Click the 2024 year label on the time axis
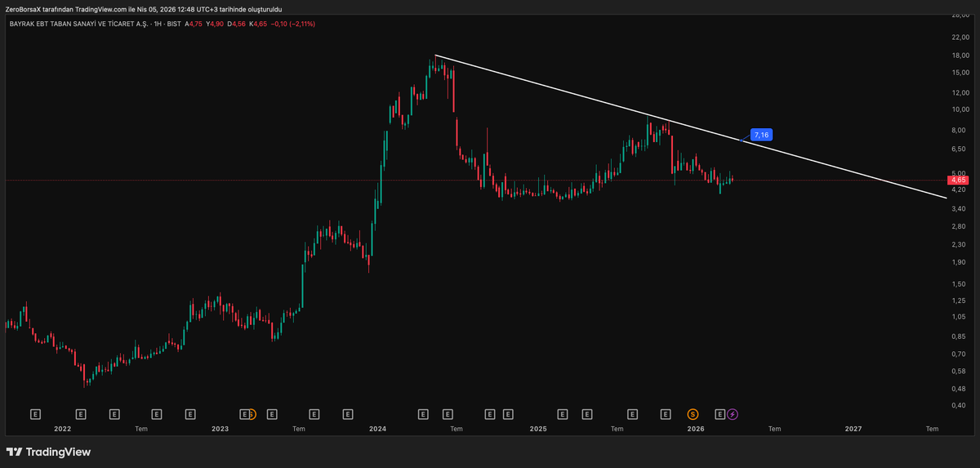This screenshot has height=468, width=980. (x=378, y=429)
